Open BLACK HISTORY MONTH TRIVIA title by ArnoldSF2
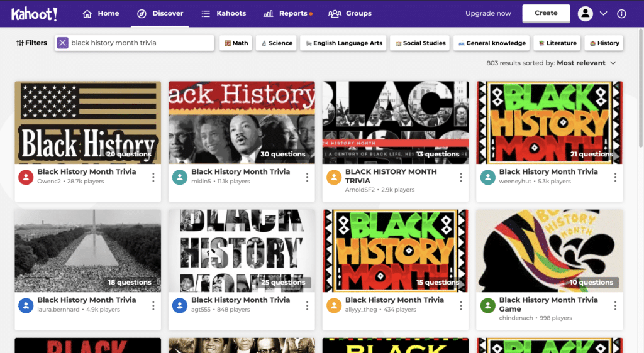The height and width of the screenshot is (353, 644). (391, 176)
